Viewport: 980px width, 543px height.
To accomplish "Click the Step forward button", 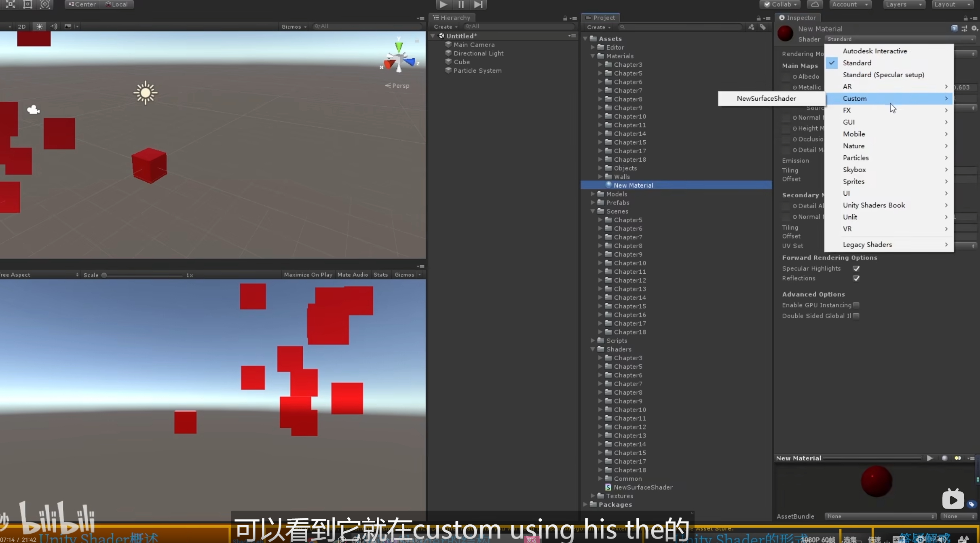I will click(x=478, y=4).
